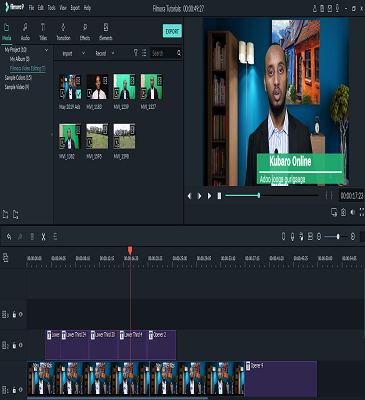Image resolution: width=365 pixels, height=400 pixels.
Task: Click the Import button label
Action: tap(67, 53)
